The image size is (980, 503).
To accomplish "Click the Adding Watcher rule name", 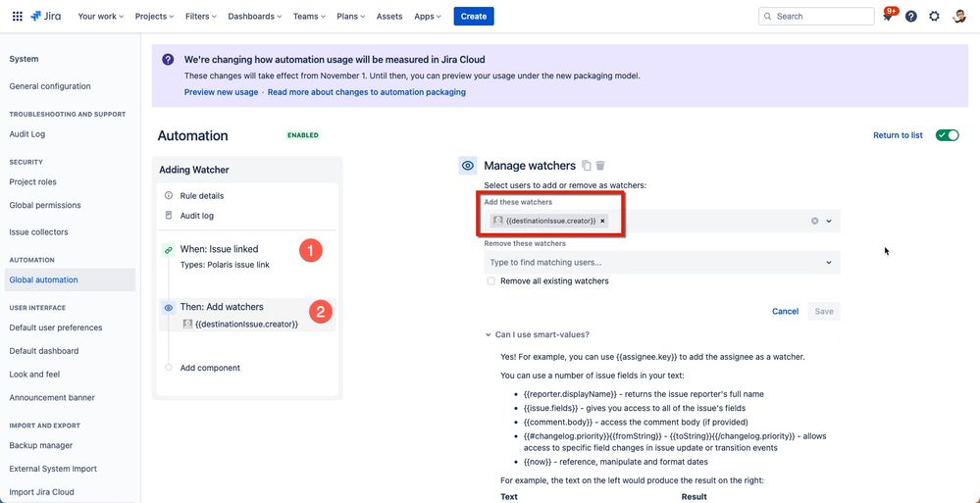I will 194,170.
